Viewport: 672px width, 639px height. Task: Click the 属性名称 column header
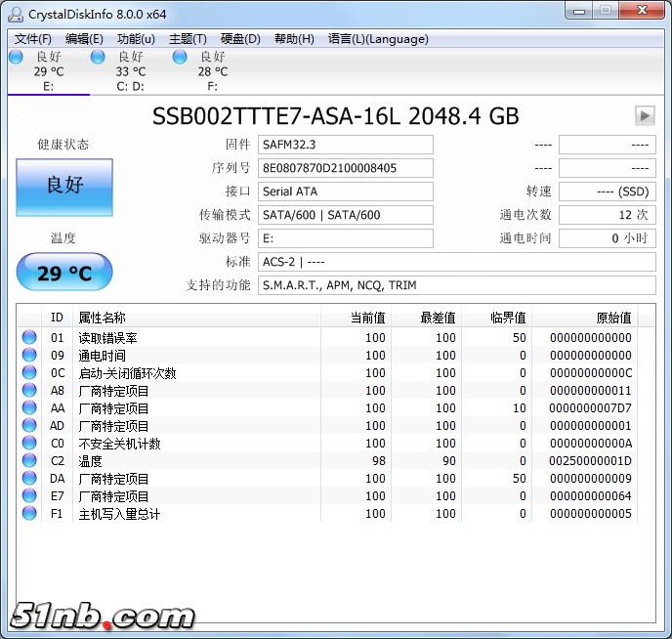coord(103,318)
